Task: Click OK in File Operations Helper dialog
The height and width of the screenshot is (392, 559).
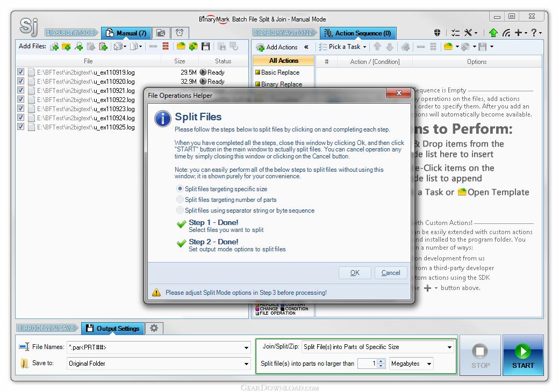Action: point(355,273)
